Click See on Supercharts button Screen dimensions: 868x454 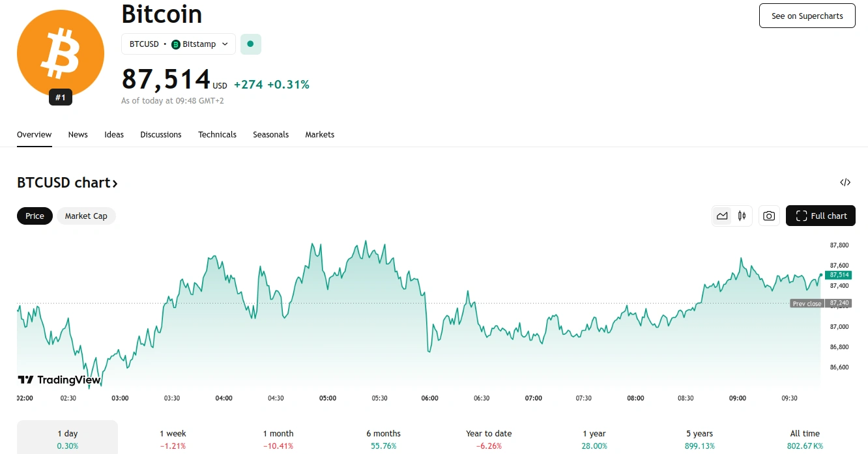click(x=807, y=16)
